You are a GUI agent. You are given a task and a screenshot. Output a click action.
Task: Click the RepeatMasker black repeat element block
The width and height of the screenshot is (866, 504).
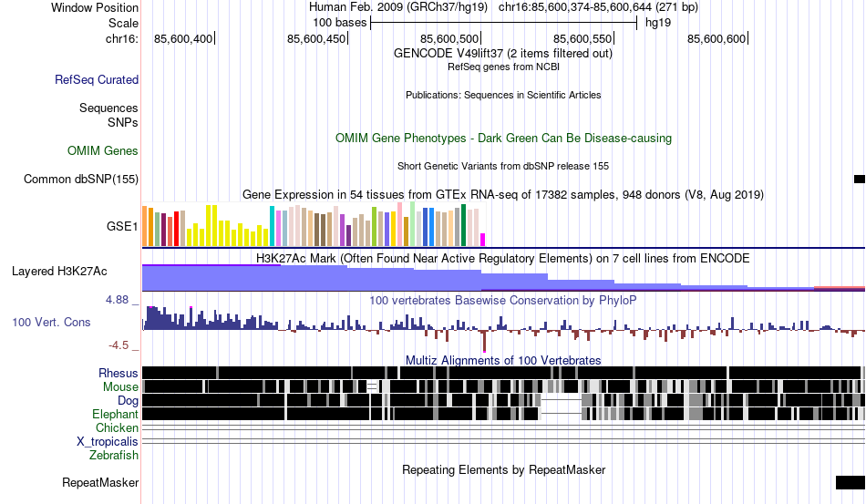pos(851,482)
